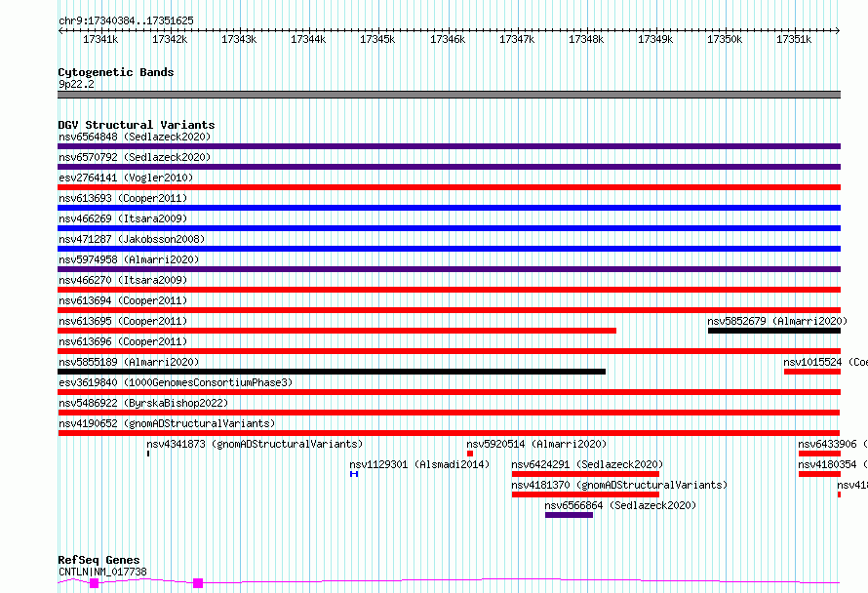
Task: Select red bar under nsv6433906
Action: point(820,455)
